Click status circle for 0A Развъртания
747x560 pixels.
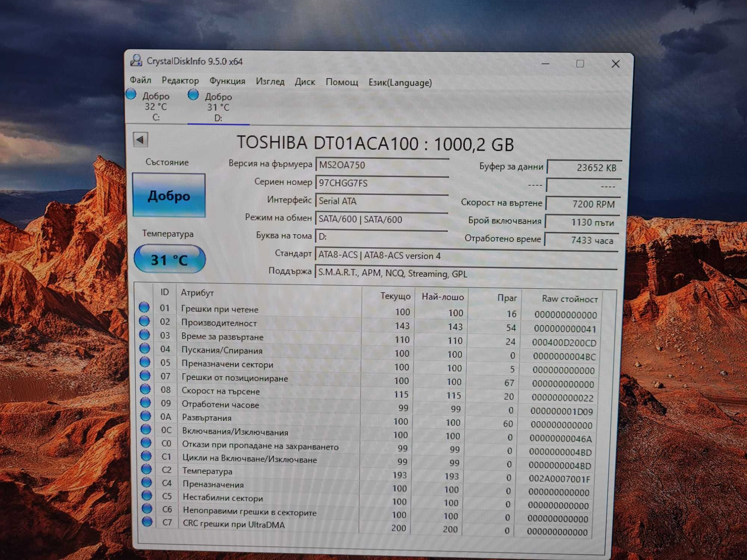146,416
